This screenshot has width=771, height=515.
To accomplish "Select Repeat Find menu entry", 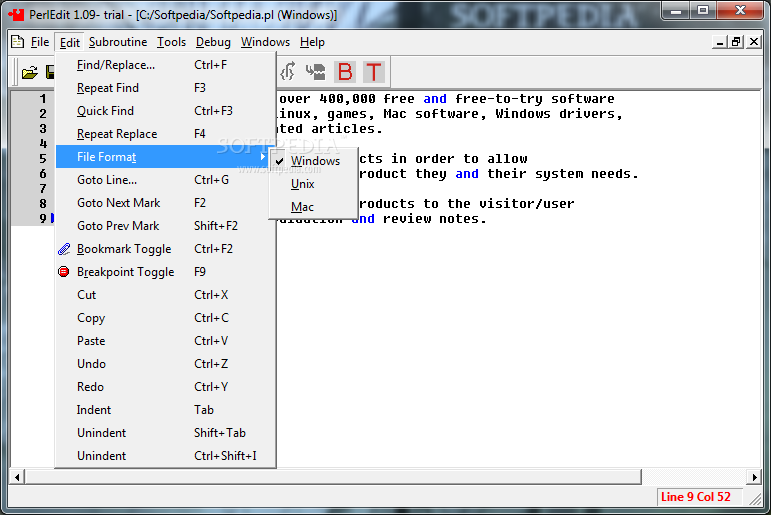I will 165,88.
